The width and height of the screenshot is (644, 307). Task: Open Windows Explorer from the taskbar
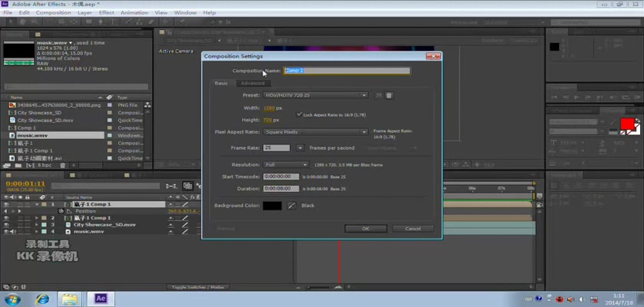71,299
